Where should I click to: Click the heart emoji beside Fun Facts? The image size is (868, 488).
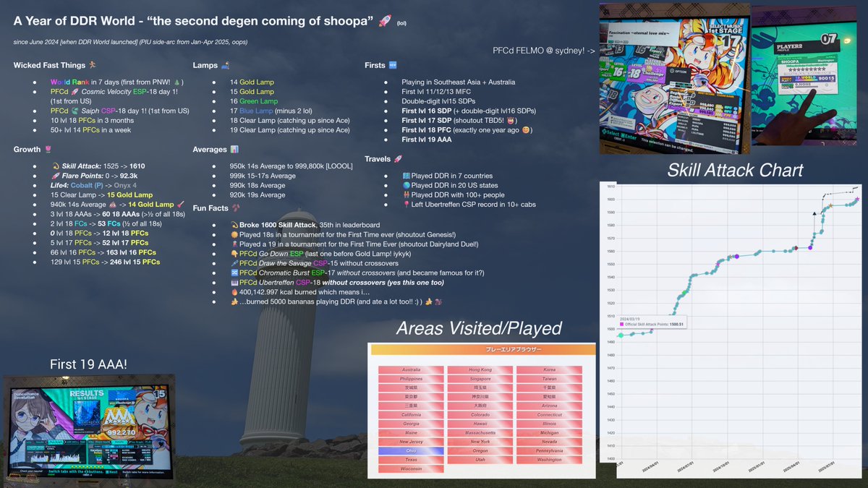(x=235, y=210)
